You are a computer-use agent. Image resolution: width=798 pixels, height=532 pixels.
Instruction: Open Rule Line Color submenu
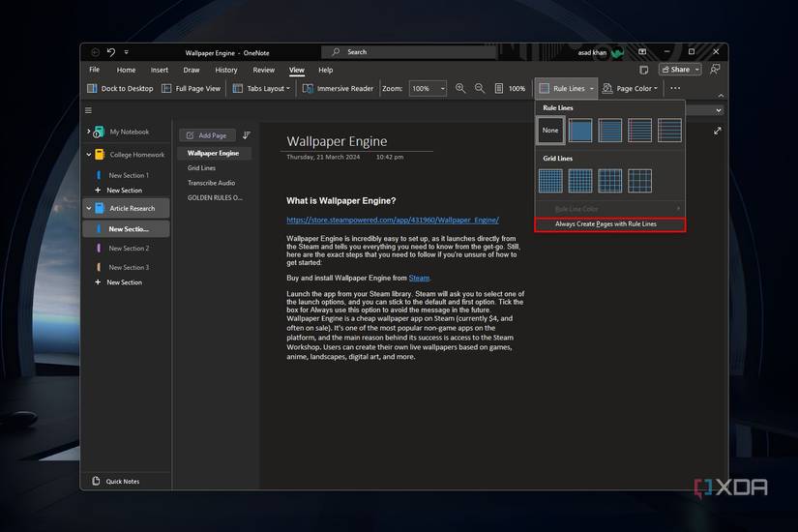pos(609,209)
